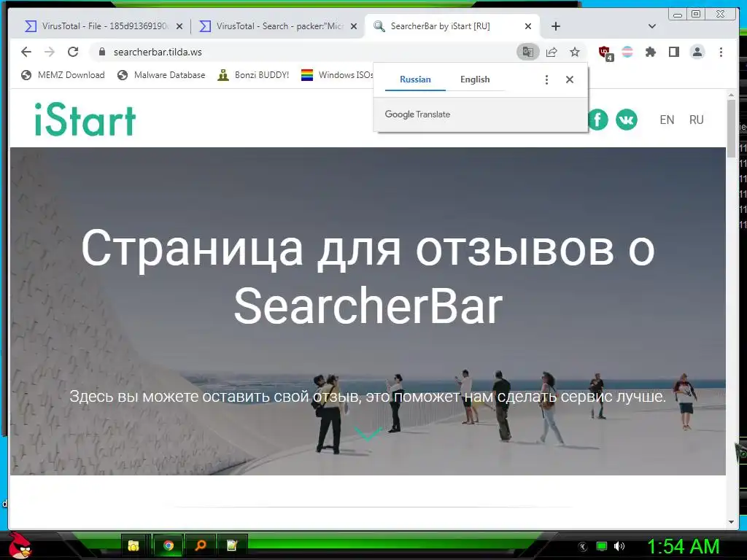Click the address bar padlock icon
Image resolution: width=747 pixels, height=560 pixels.
tap(101, 52)
